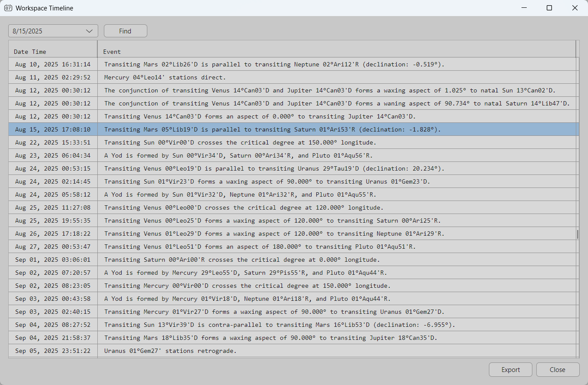Image resolution: width=588 pixels, height=385 pixels.
Task: Click date cell Sep 03, 2025 02:40:15
Action: tap(53, 312)
